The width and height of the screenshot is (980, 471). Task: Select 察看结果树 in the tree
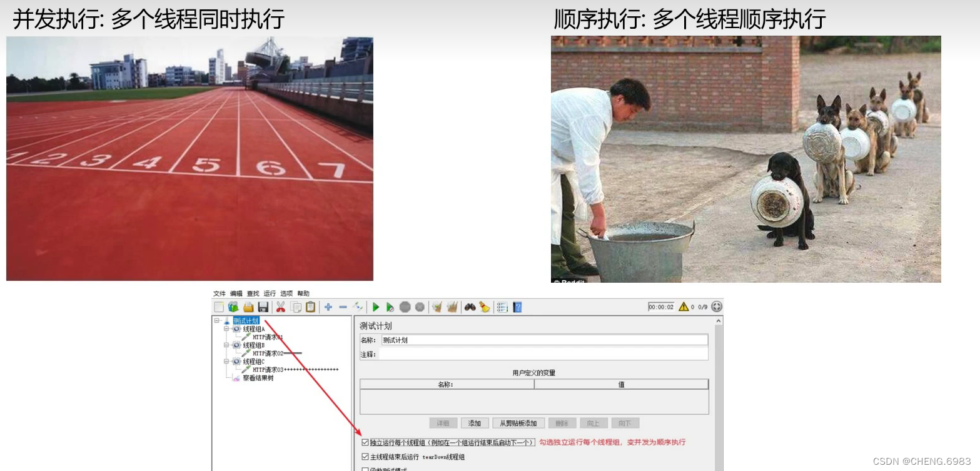click(258, 378)
